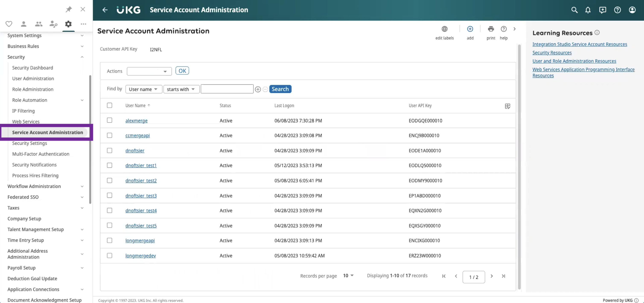Click the edit labels globe icon
Screen dimensions: 644x303
[444, 29]
